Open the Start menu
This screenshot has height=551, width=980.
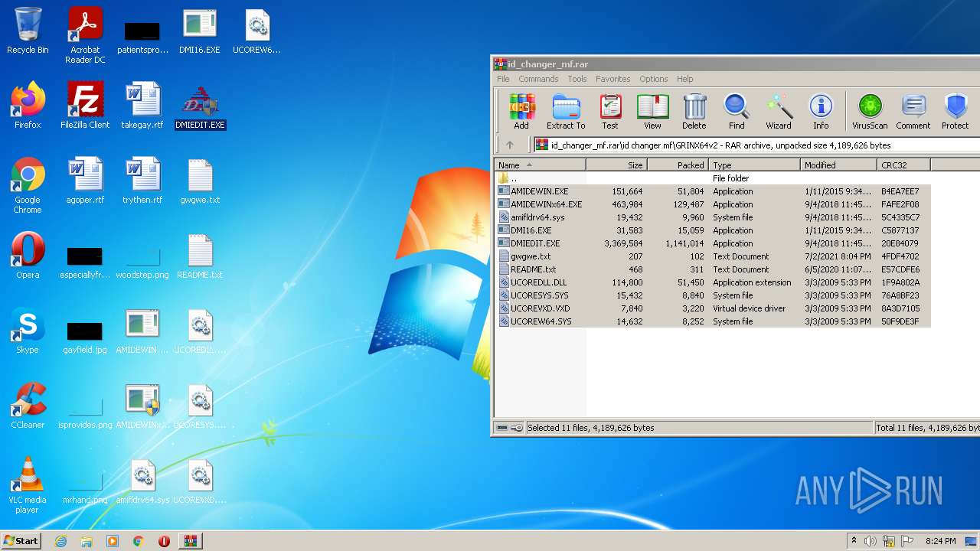[x=21, y=541]
